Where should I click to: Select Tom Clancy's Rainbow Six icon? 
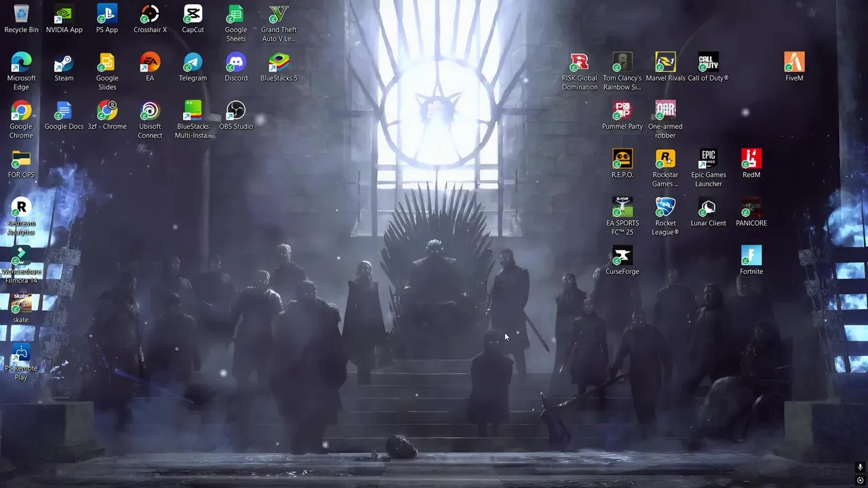[x=622, y=62]
